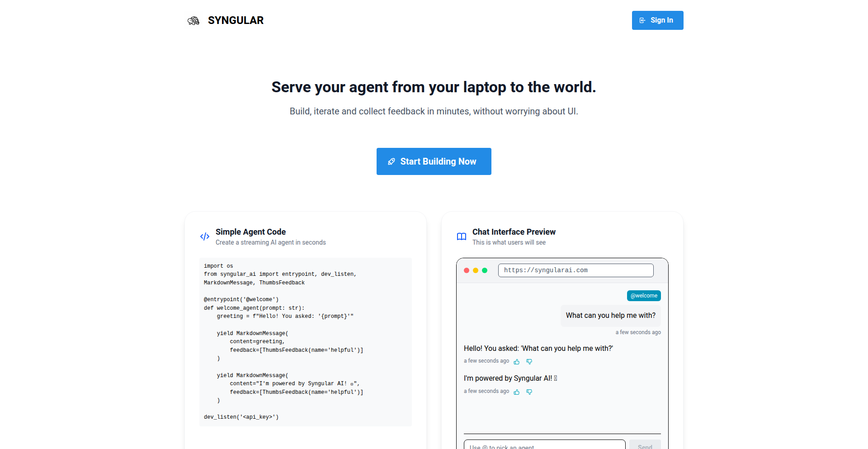Image resolution: width=868 pixels, height=449 pixels.
Task: Click the green dot in preview browser
Action: tap(485, 270)
